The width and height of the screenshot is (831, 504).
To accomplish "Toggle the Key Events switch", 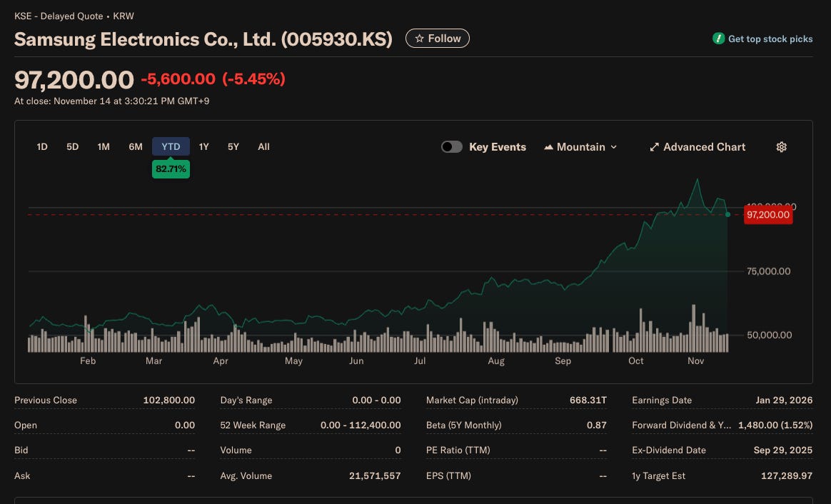I will point(451,147).
